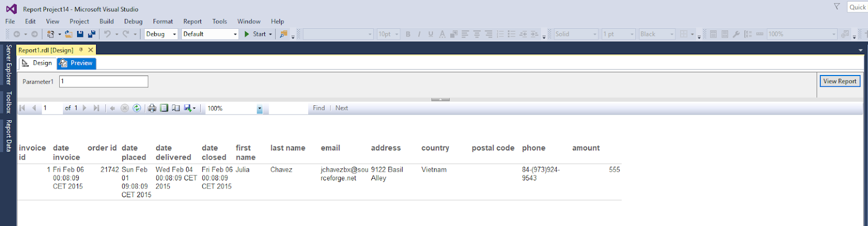Open the Edit menu
Screen dimensions: 868x226
(x=30, y=21)
